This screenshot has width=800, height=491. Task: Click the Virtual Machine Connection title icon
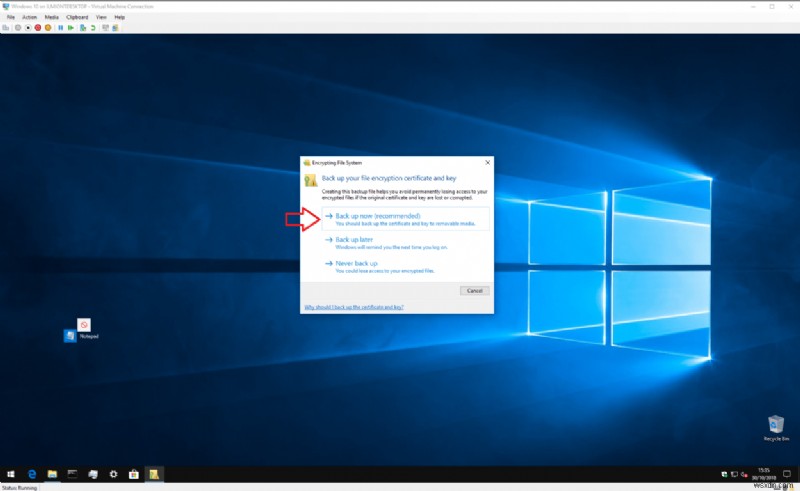click(6, 6)
